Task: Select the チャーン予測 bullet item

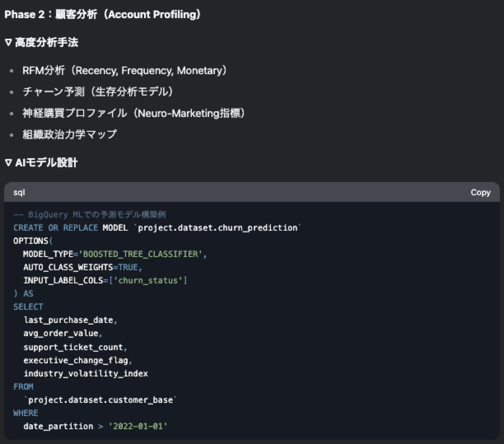Action: (x=98, y=92)
